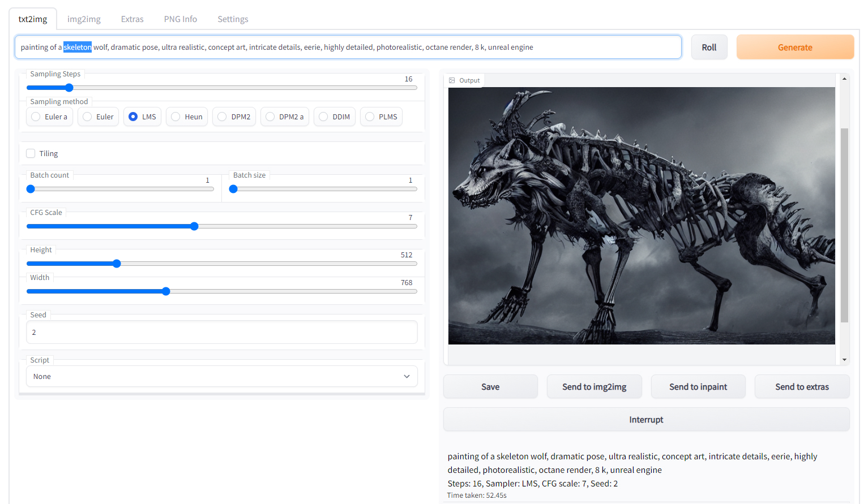Screen dimensions: 868x504
Task: Click the Generate button
Action: (x=795, y=48)
